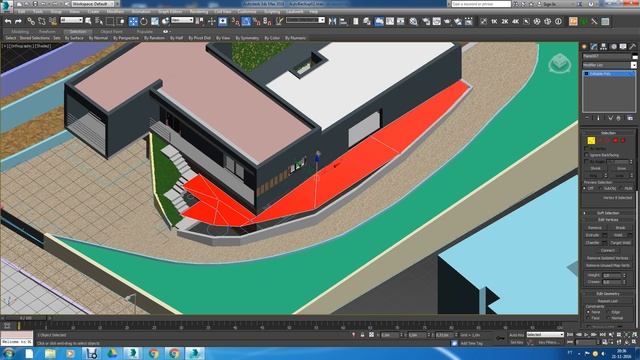640x360 pixels.
Task: Toggle the Percent Snap icon
Action: (x=256, y=21)
